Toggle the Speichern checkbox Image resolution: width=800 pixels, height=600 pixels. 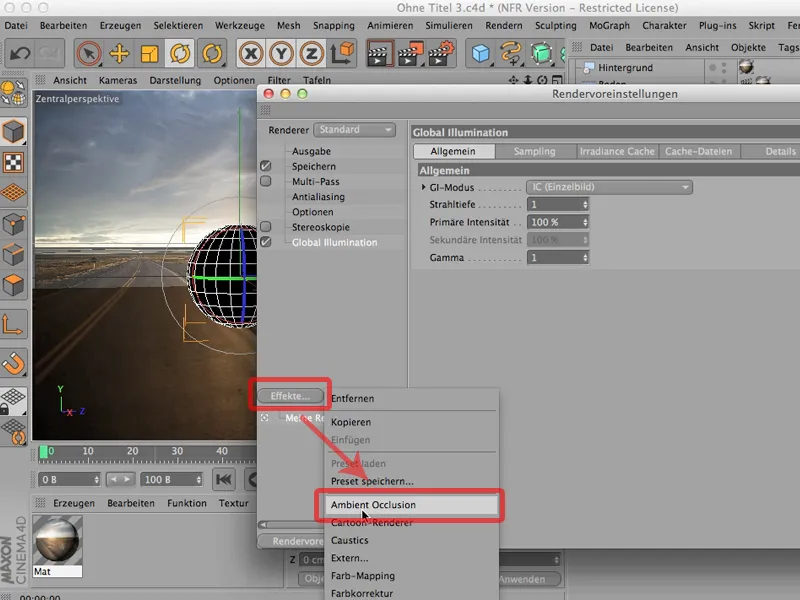click(x=265, y=166)
